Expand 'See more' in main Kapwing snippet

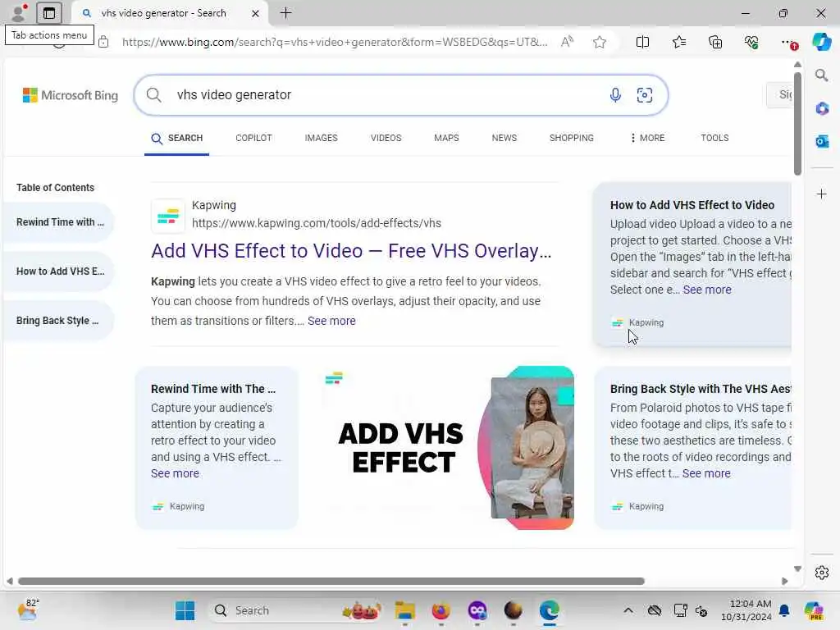pyautogui.click(x=331, y=321)
